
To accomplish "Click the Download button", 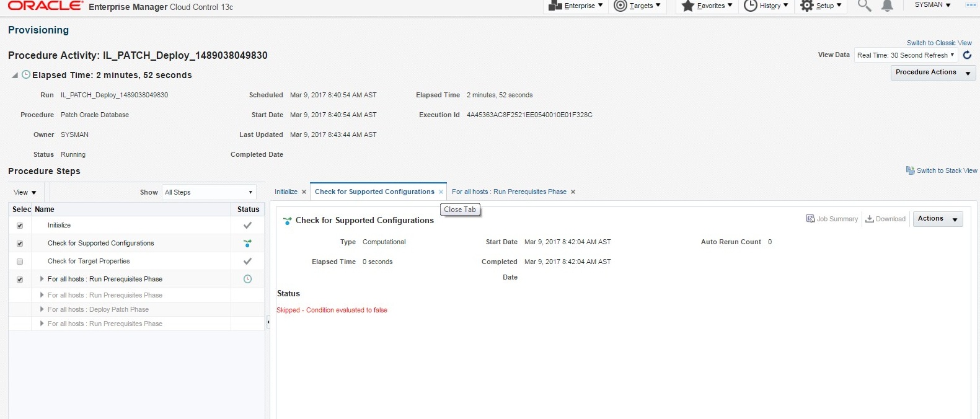I will coord(885,219).
